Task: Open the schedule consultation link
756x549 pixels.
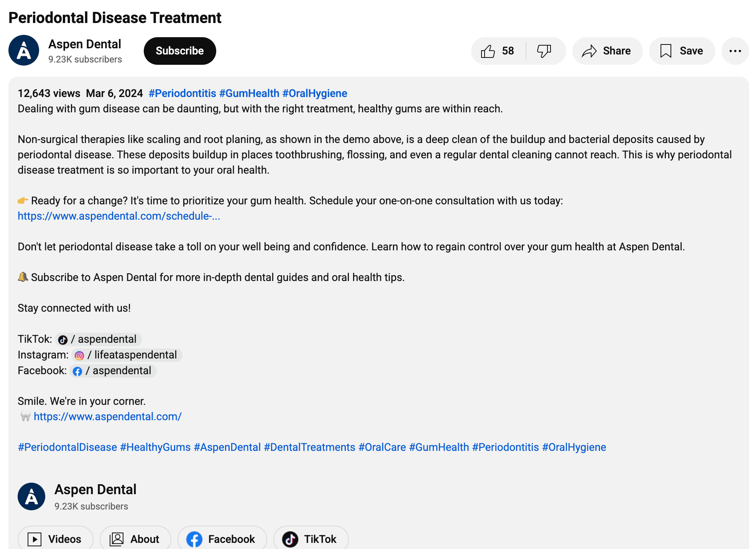Action: 119,216
